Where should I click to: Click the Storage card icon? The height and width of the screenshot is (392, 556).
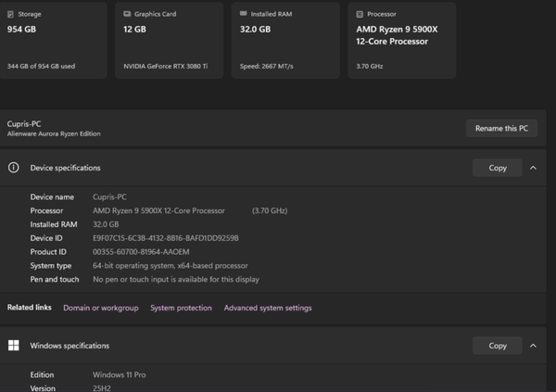click(x=12, y=15)
